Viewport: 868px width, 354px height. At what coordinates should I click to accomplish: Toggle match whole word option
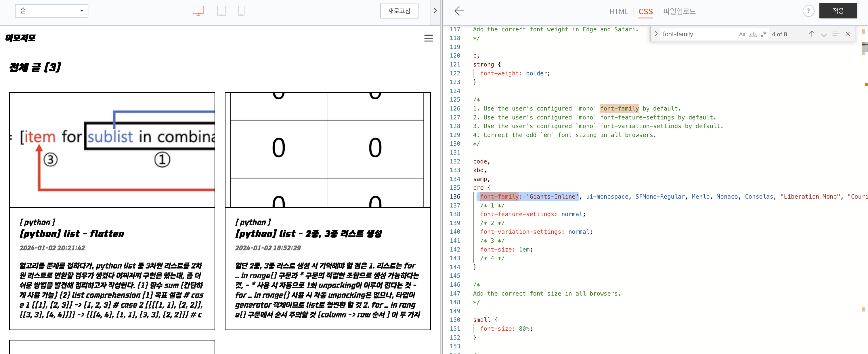[753, 34]
